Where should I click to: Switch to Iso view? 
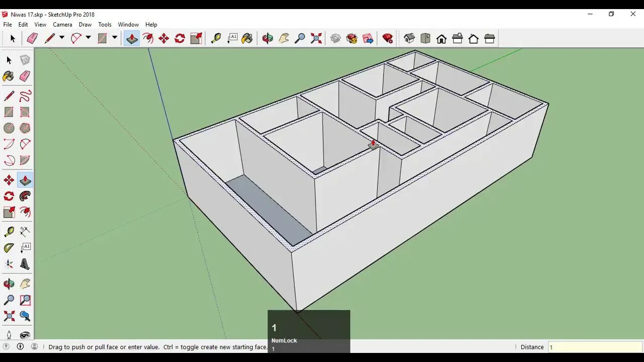click(x=409, y=39)
